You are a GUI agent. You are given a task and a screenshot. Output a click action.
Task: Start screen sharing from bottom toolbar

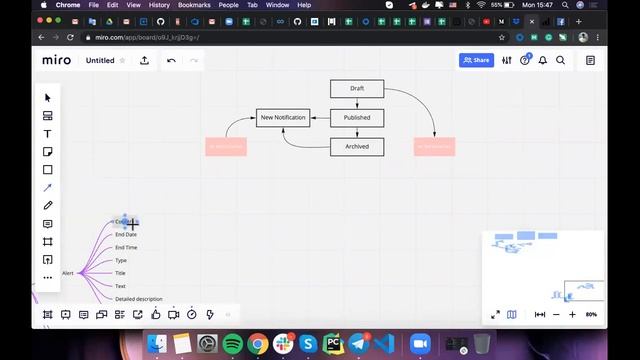(x=138, y=315)
